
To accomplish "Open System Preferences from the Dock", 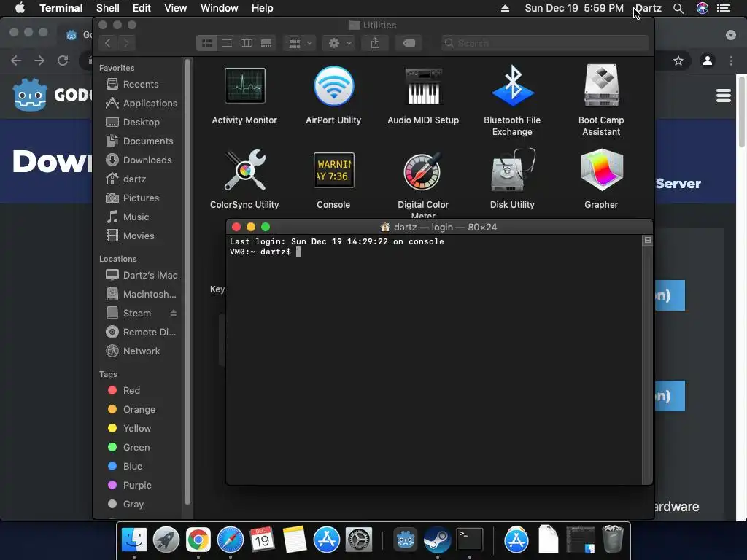I will point(358,540).
